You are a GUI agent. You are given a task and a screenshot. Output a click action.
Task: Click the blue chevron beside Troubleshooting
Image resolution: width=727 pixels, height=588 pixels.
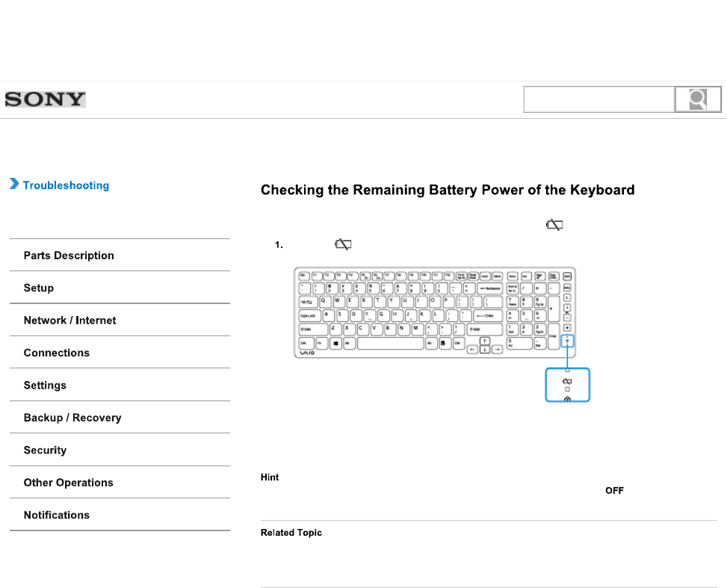click(x=13, y=185)
